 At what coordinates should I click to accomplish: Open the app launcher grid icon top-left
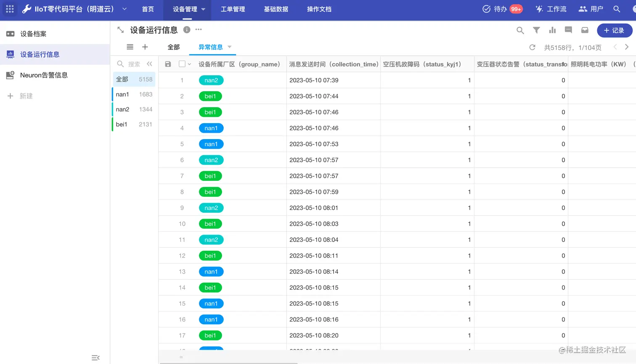(x=10, y=9)
